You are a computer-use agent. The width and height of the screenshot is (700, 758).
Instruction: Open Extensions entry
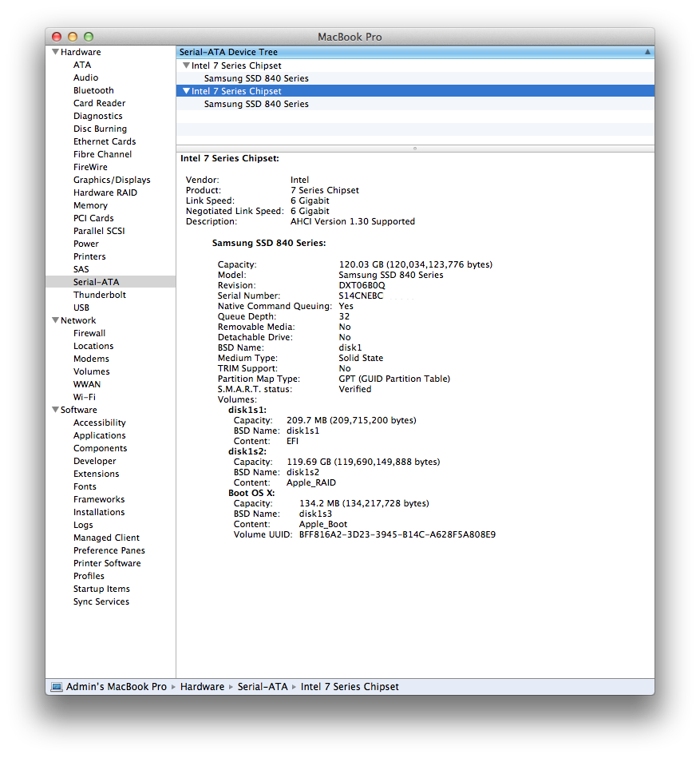tap(96, 474)
